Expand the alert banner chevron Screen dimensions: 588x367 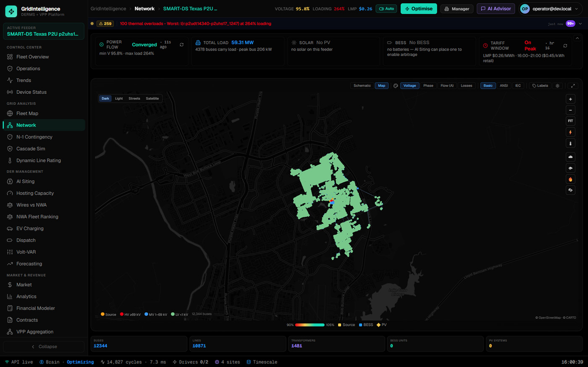(x=580, y=24)
